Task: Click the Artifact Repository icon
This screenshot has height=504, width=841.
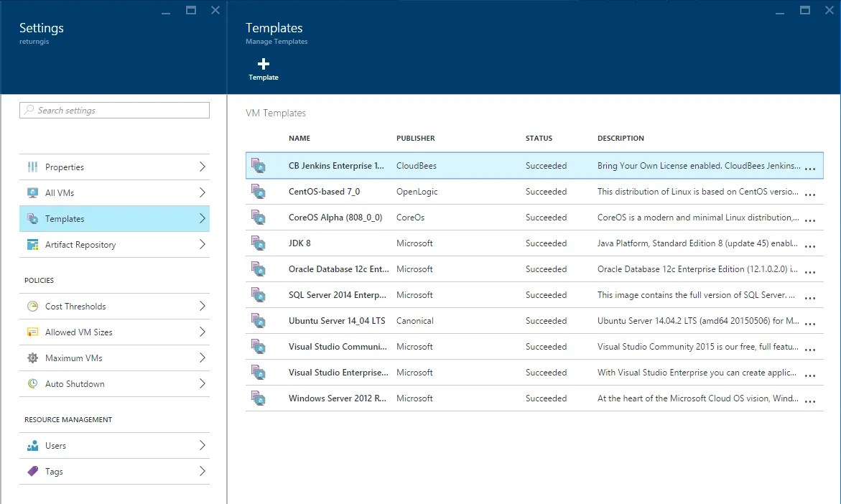Action: 33,245
